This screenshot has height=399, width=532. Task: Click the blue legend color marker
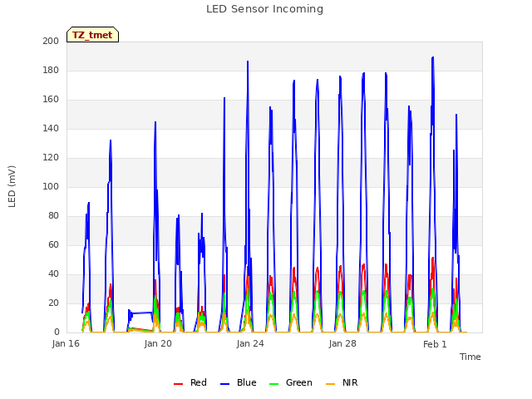tap(225, 384)
